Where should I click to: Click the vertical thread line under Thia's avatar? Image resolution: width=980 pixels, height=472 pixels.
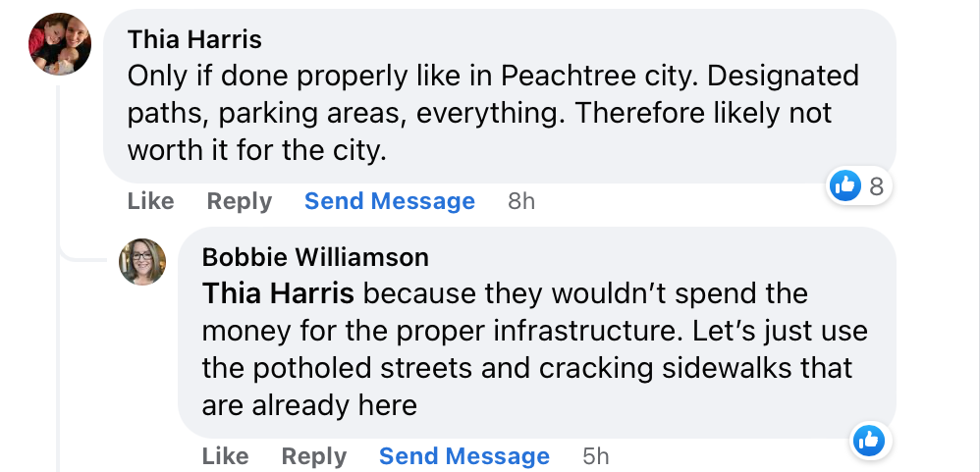tap(59, 157)
